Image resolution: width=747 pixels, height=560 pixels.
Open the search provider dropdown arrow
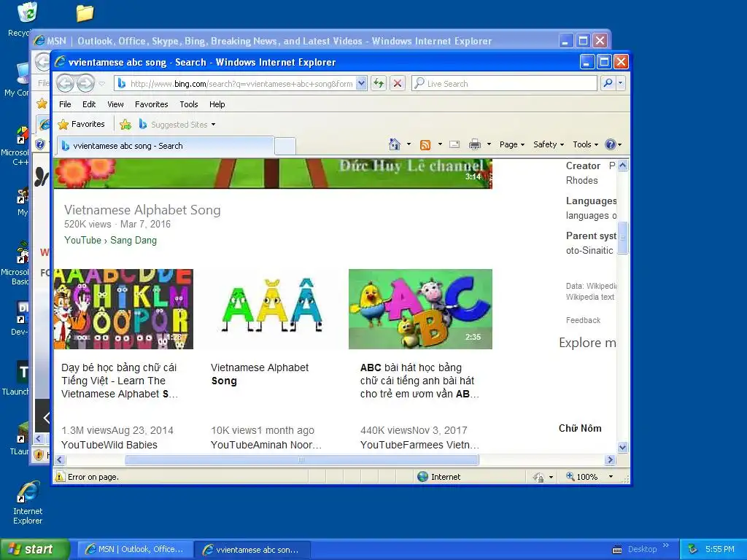[x=620, y=83]
